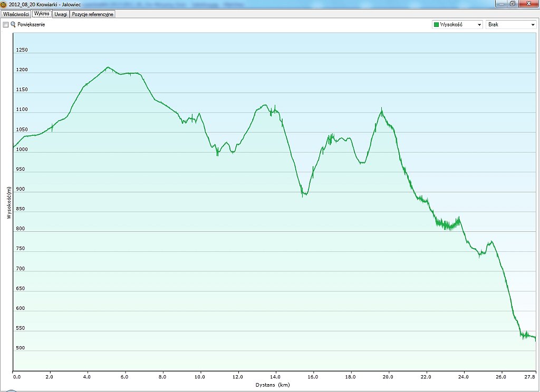
Task: Click the sharp peak near 19.6 km
Action: (381, 109)
